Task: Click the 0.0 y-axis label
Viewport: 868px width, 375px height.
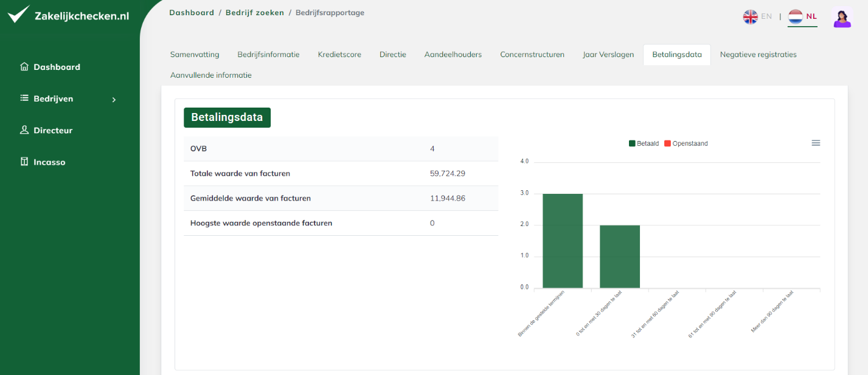Action: 524,287
